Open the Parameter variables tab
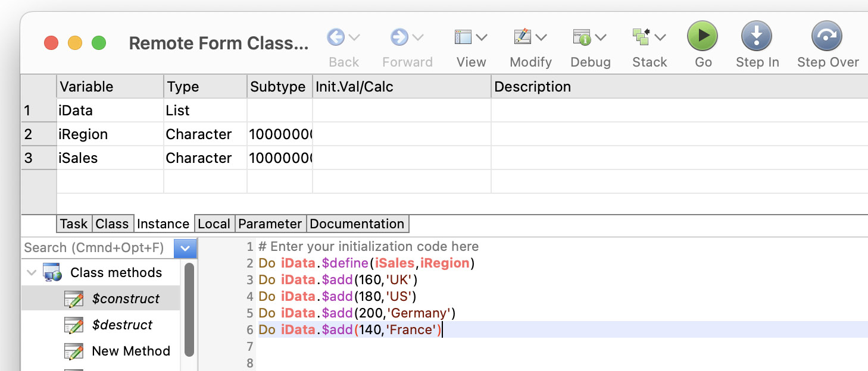868x371 pixels. click(x=270, y=224)
